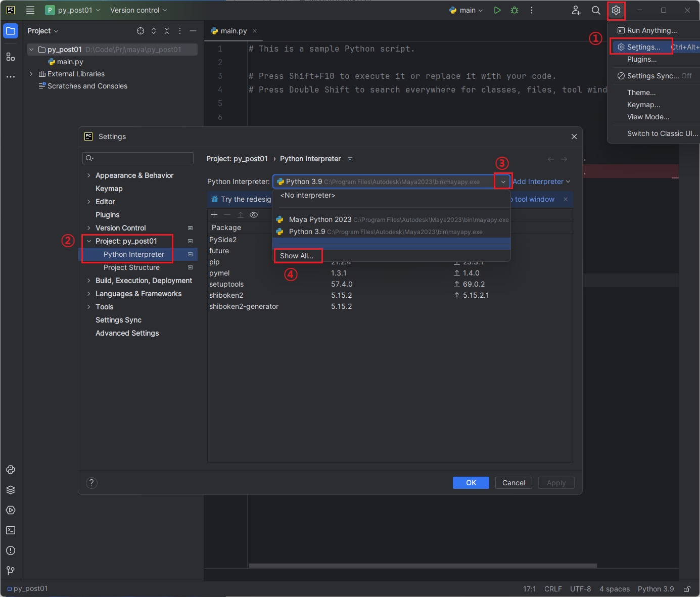700x597 pixels.
Task: Expand External Libraries node
Action: 31,74
